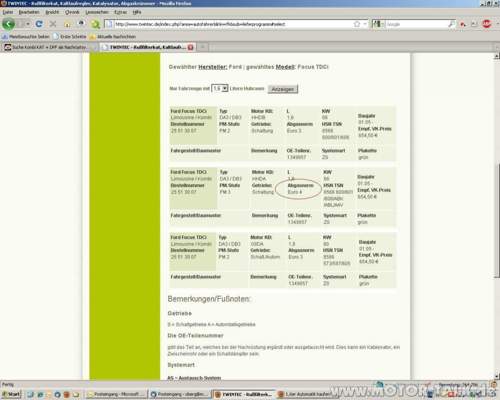Viewport: 500px width, 400px height.
Task: Switch to the Suche Kombi KAT + DPF tab
Action: 48,47
